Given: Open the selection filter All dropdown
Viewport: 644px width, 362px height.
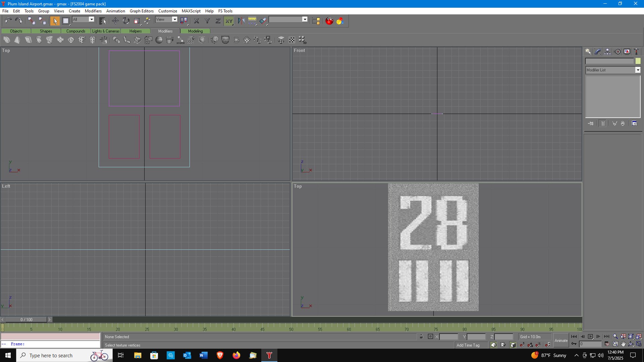Looking at the screenshot, I should tap(91, 19).
